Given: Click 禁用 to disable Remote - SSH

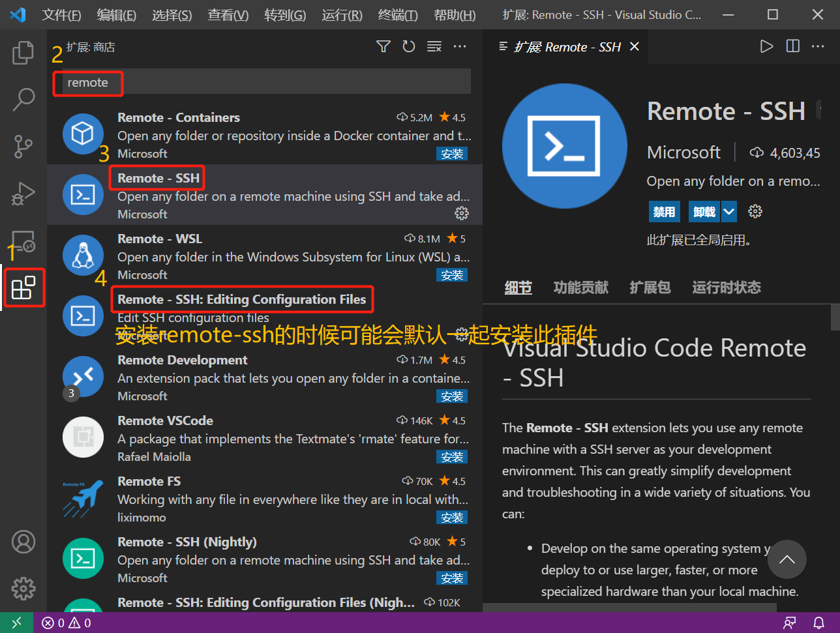Looking at the screenshot, I should 664,211.
